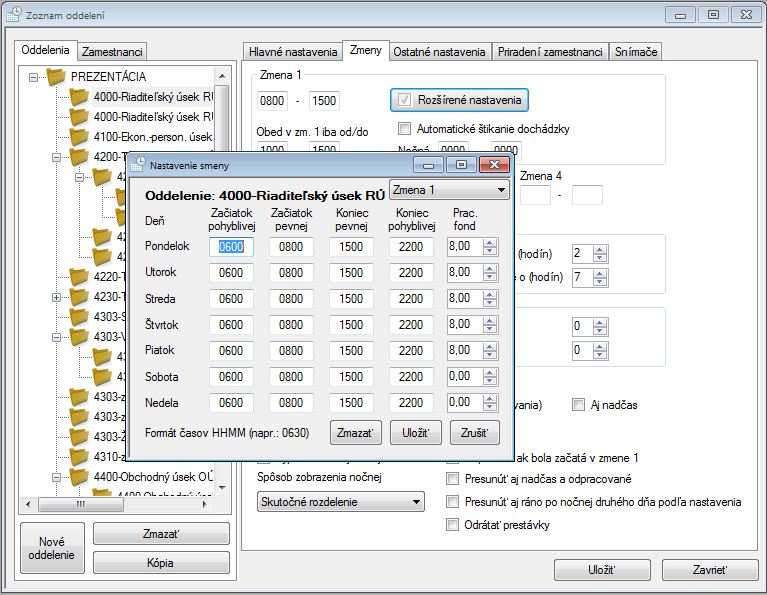The image size is (767, 595).
Task: Open the Hlavné nastavenia tab
Action: (x=293, y=52)
